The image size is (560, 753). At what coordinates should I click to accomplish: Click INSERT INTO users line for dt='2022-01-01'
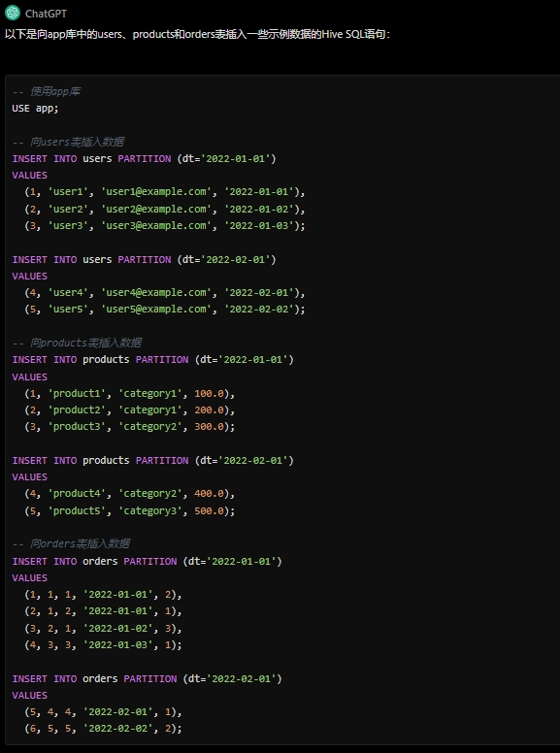144,158
